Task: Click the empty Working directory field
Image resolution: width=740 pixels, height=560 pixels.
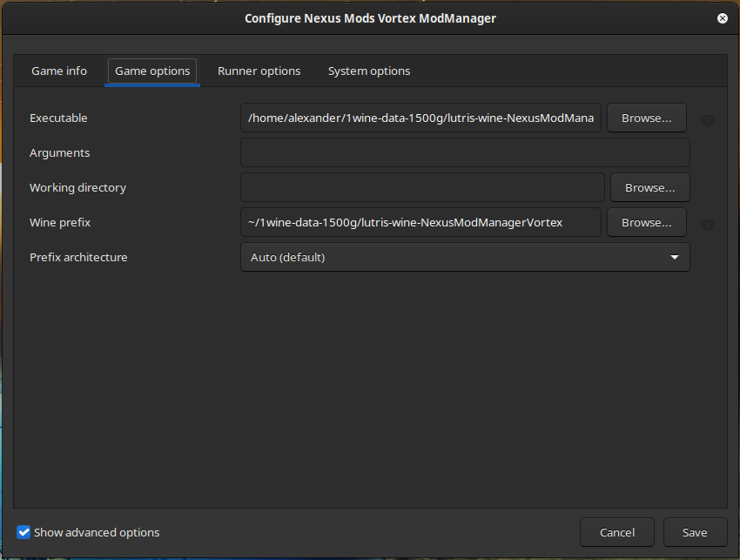Action: coord(422,187)
